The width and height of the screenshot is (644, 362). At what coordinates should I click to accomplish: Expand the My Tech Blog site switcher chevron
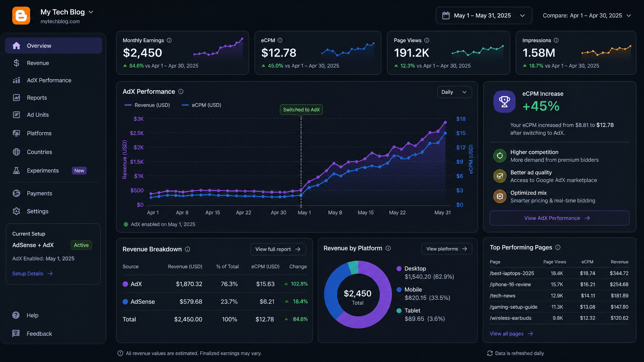(x=91, y=12)
